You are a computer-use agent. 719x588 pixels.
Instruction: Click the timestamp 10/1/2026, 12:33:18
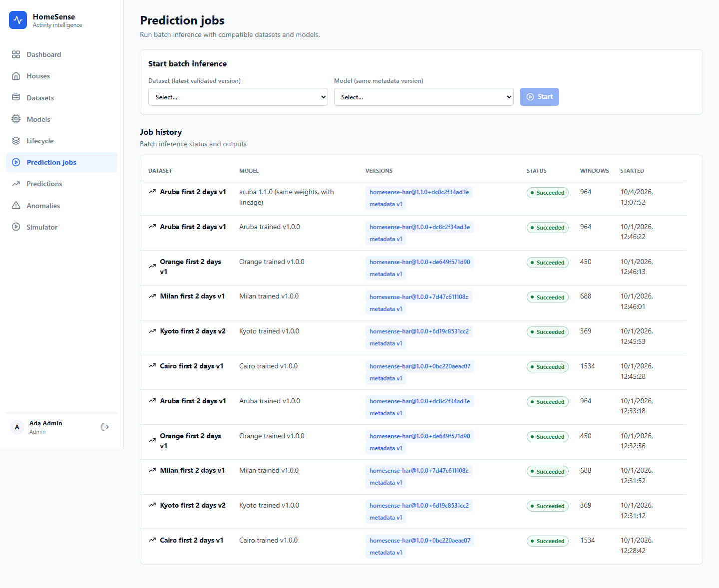[637, 406]
